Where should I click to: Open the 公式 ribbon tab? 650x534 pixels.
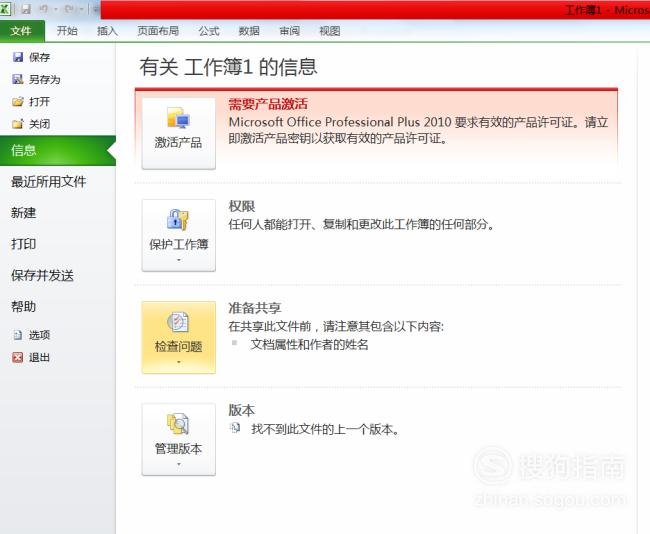(x=209, y=31)
